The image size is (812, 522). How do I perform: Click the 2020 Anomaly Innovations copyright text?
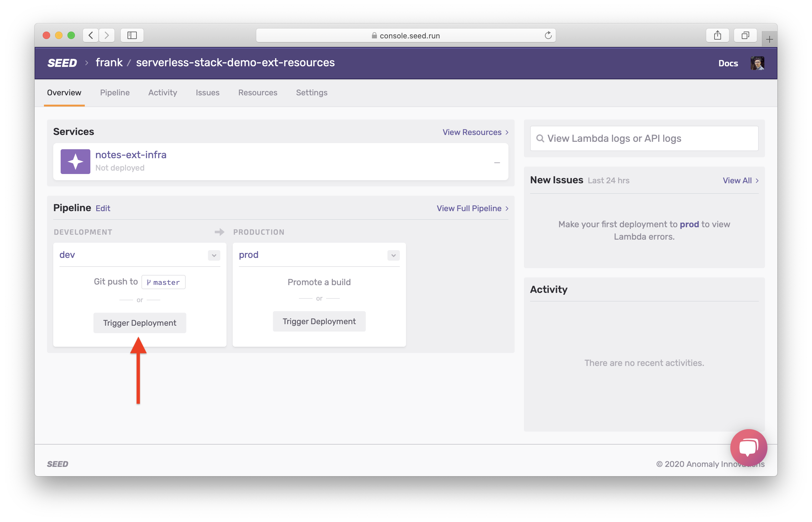coord(710,464)
